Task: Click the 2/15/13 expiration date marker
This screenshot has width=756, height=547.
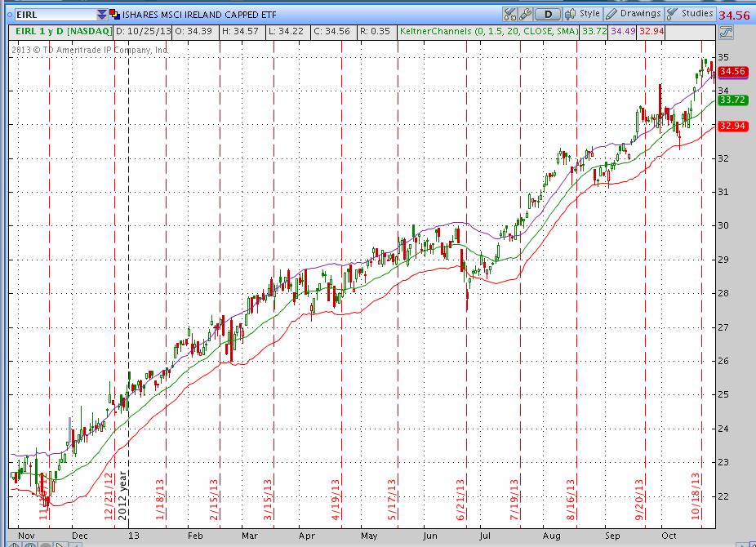Action: (214, 500)
